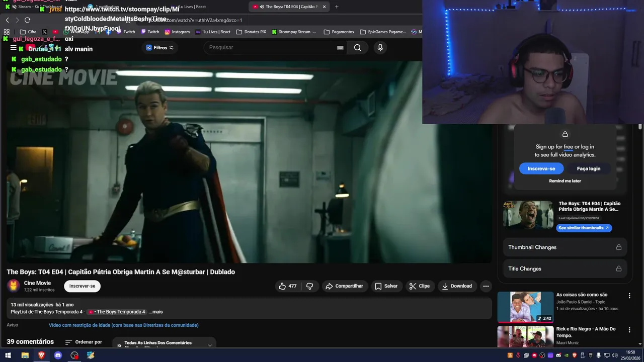Viewport: 644px width, 362px height.
Task: Open The Boys Temporada 4 playlist link
Action: pos(117,312)
